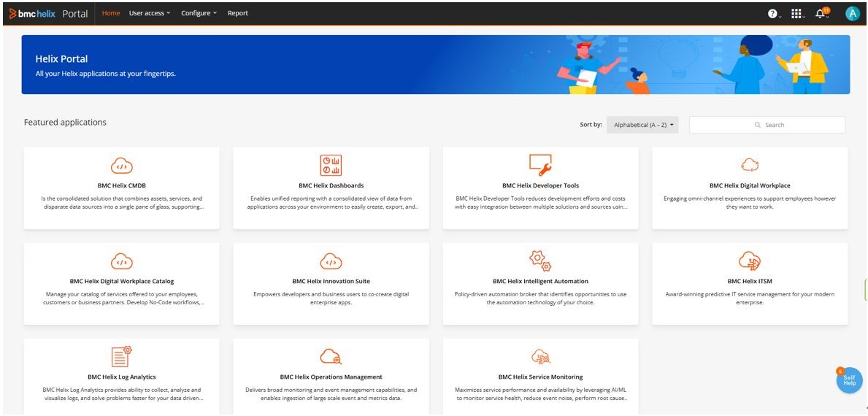Open BMC Helix Innovation Suite title
This screenshot has height=416, width=868.
click(x=331, y=282)
